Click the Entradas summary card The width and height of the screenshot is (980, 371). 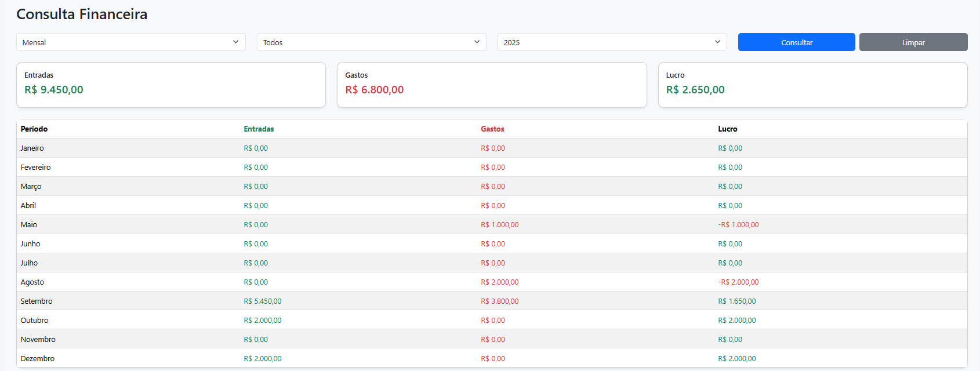coord(170,85)
